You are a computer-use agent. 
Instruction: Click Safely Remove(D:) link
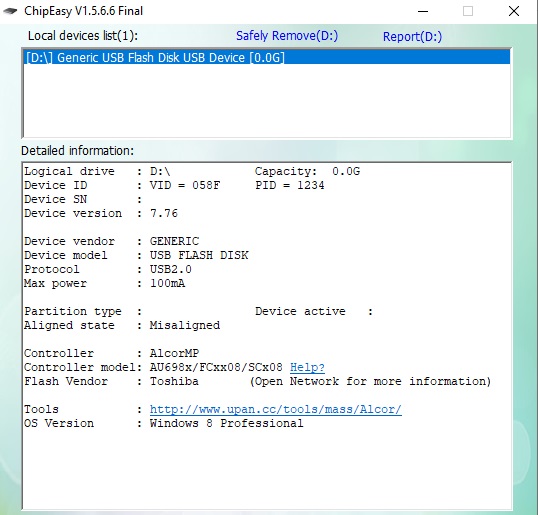point(287,36)
